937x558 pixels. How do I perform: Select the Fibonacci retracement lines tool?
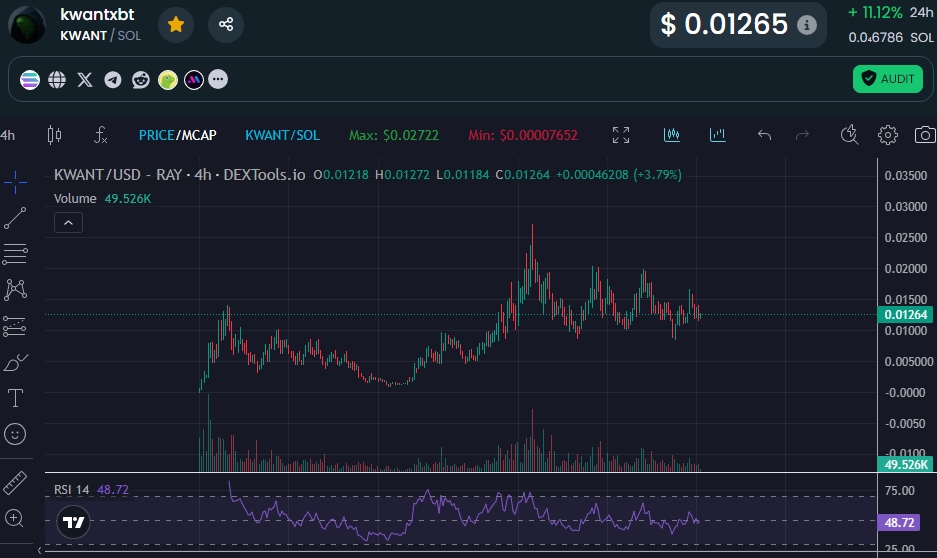[x=15, y=254]
